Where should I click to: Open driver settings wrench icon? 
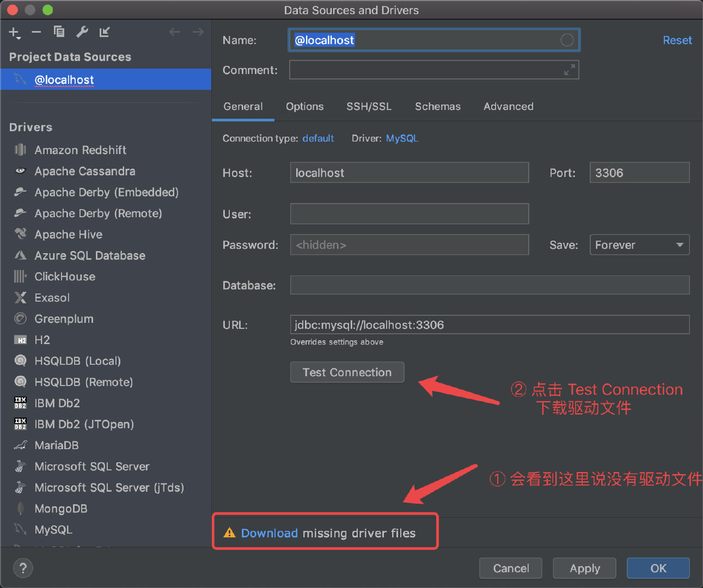tap(82, 32)
